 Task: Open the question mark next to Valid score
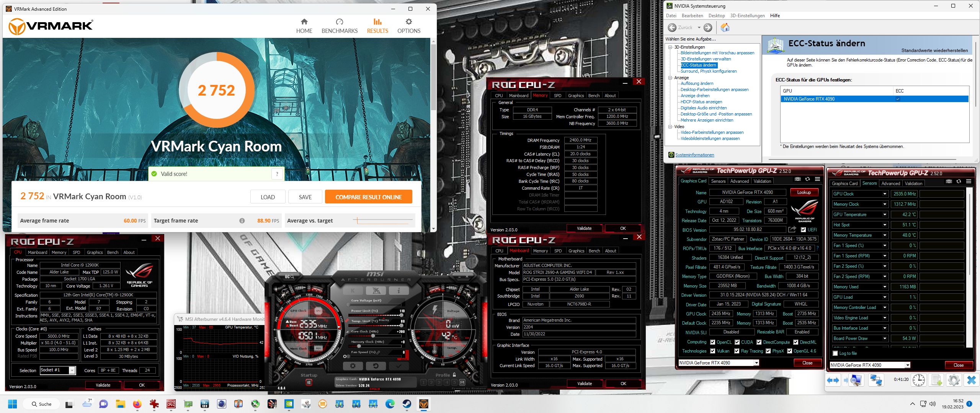click(277, 174)
